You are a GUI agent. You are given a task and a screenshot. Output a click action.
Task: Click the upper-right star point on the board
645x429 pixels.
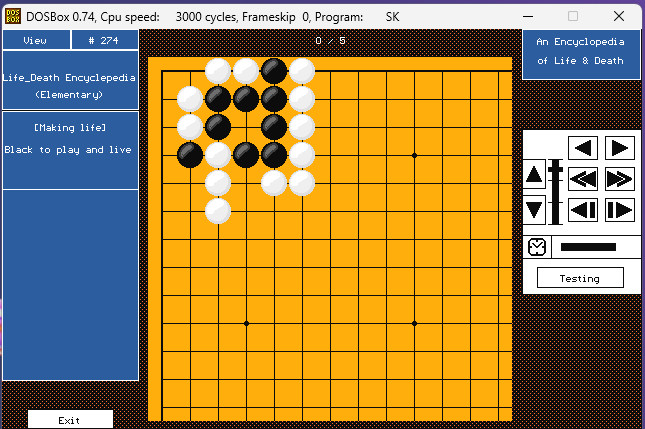click(414, 155)
